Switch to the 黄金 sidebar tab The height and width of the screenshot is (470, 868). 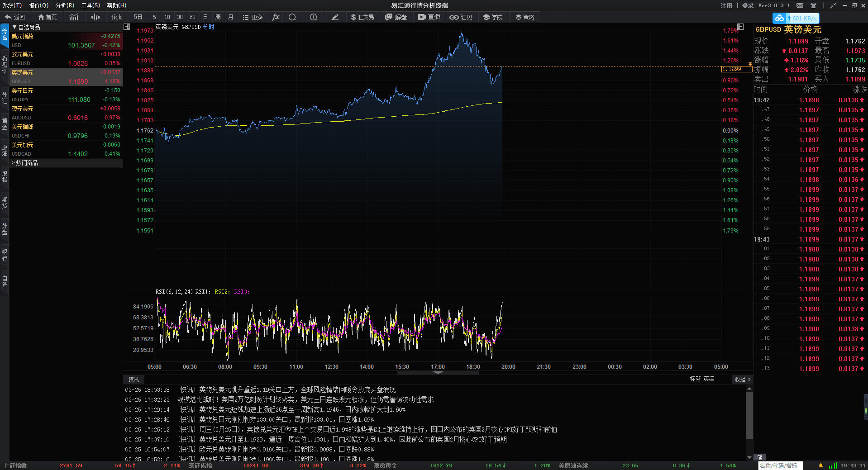5,123
